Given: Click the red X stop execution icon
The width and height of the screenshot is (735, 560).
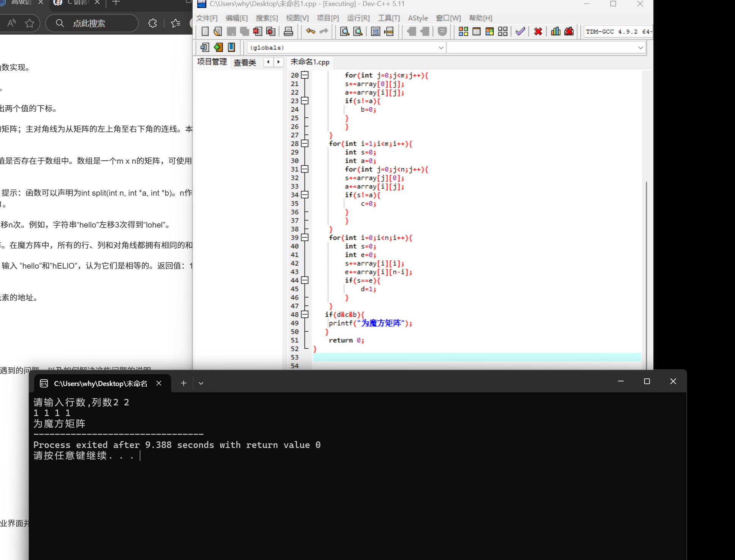Looking at the screenshot, I should coord(538,32).
